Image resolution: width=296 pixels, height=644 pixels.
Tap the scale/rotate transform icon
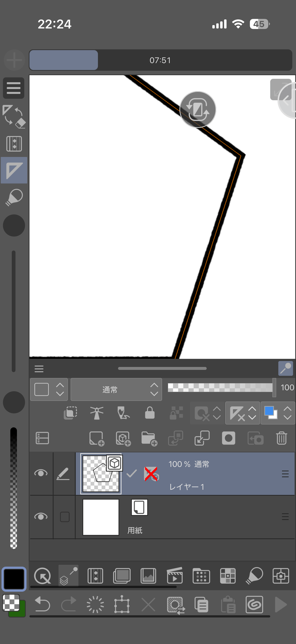coord(122,605)
